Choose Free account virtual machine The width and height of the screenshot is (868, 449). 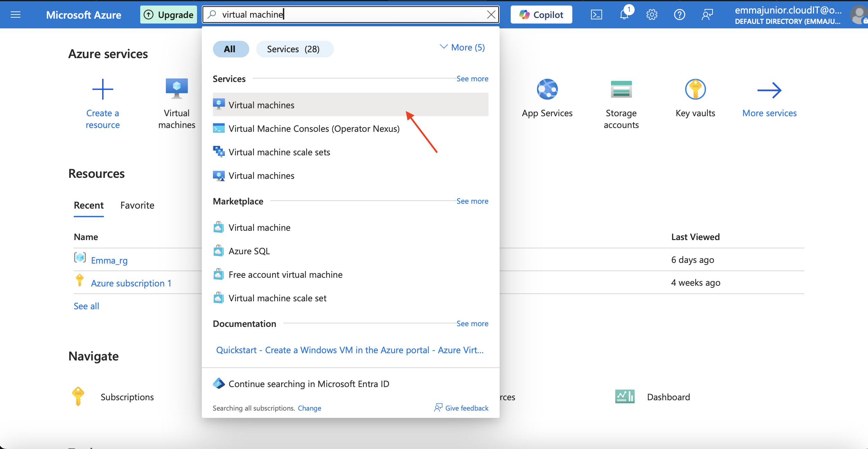point(350,274)
